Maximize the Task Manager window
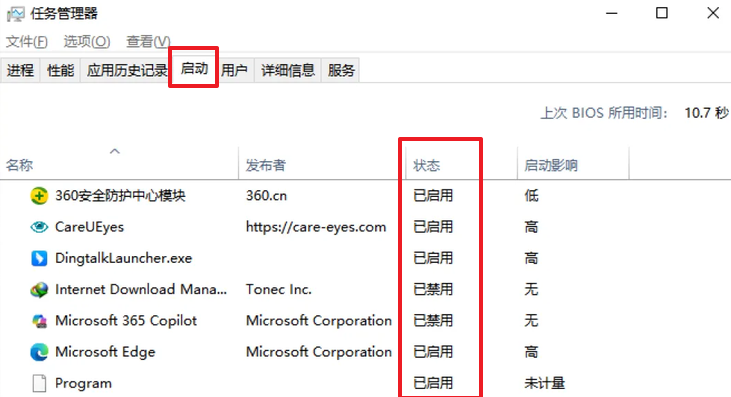Viewport: 731px width, 397px height. pos(662,13)
